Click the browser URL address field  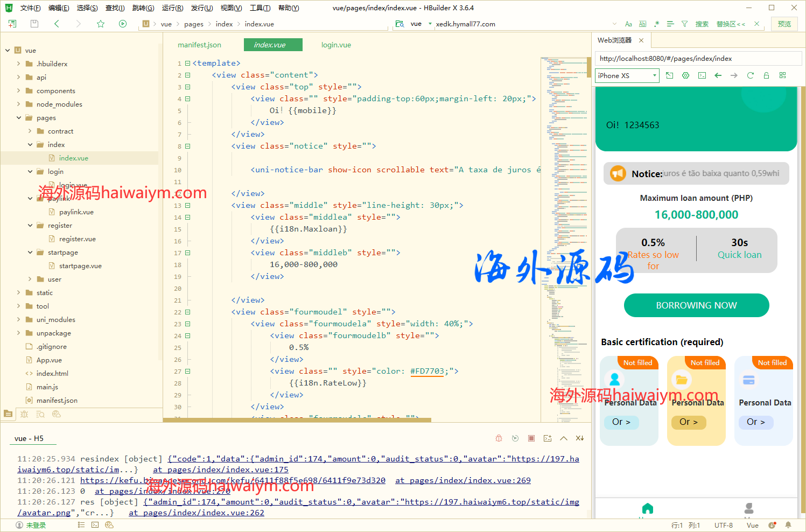click(698, 59)
